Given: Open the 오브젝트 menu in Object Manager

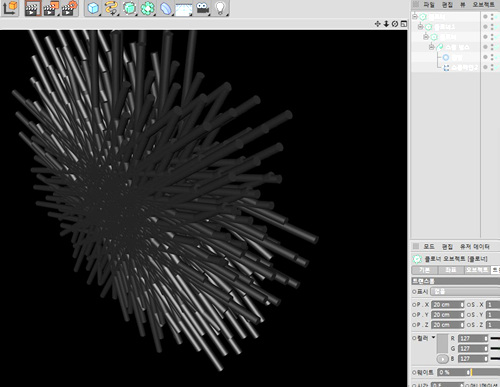Looking at the screenshot, I should click(484, 4).
